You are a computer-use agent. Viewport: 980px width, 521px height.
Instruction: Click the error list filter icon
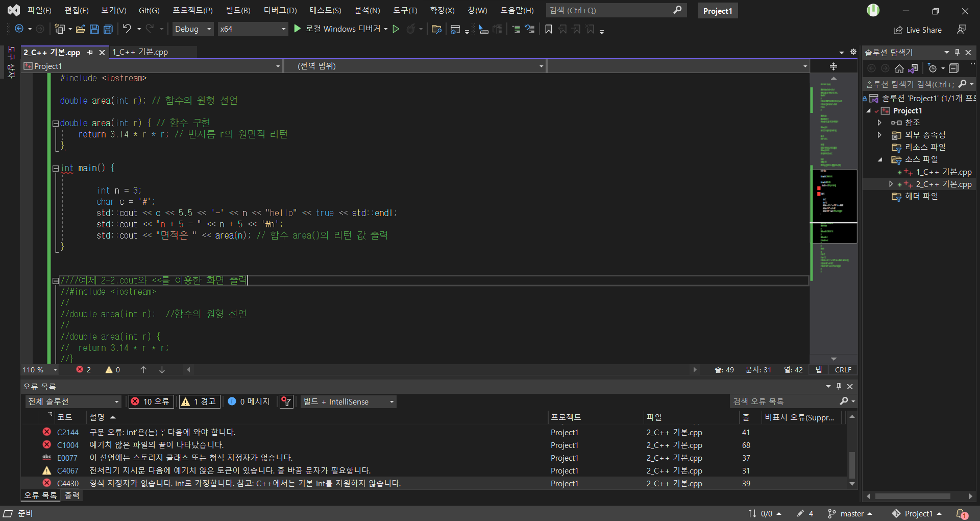(x=286, y=401)
